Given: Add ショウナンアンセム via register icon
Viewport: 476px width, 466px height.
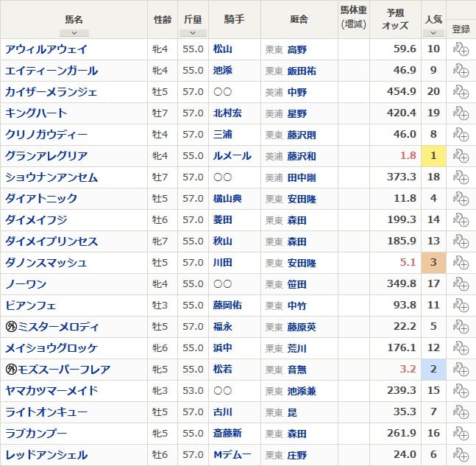Looking at the screenshot, I should coord(461,177).
